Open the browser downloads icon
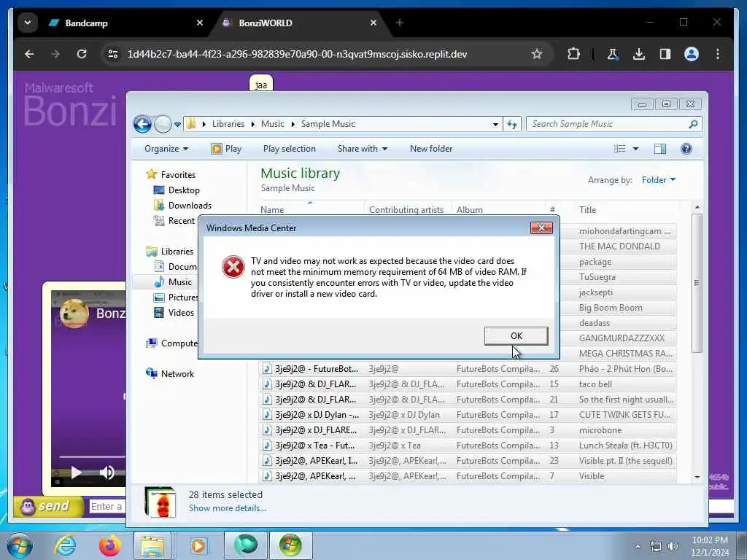This screenshot has width=747, height=560. (639, 54)
